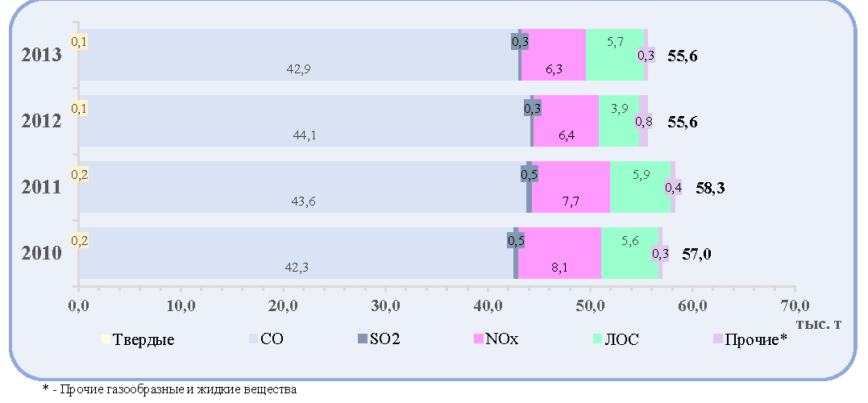
Task: Select the 2011 ЛОС bar segment labeled 5,9
Action: (640, 186)
